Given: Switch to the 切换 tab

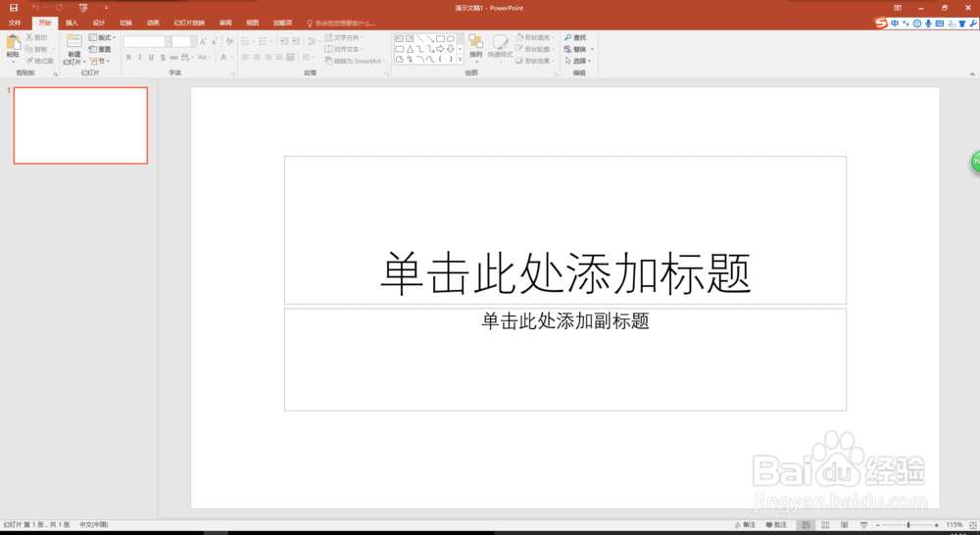Looking at the screenshot, I should point(125,24).
